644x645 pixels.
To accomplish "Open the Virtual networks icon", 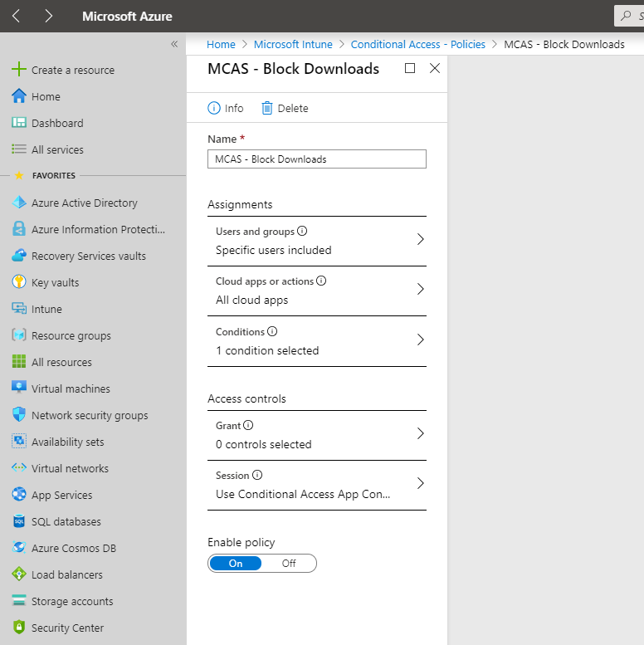I will (x=19, y=467).
